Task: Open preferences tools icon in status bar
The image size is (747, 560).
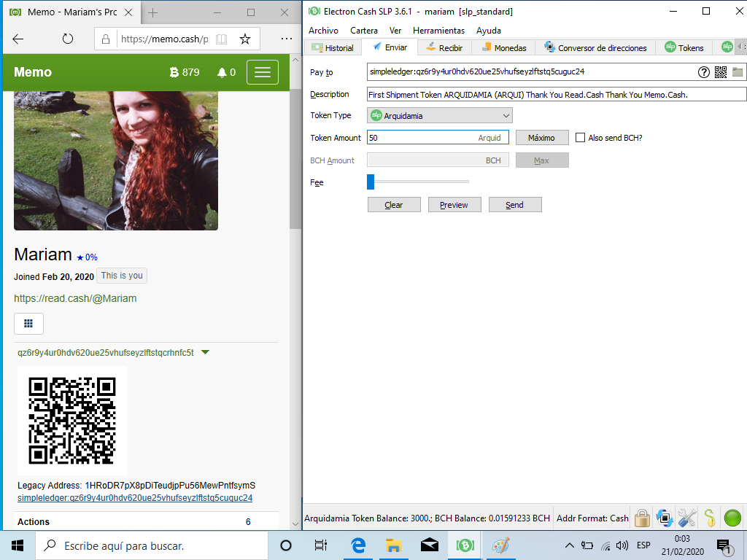Action: click(x=687, y=518)
